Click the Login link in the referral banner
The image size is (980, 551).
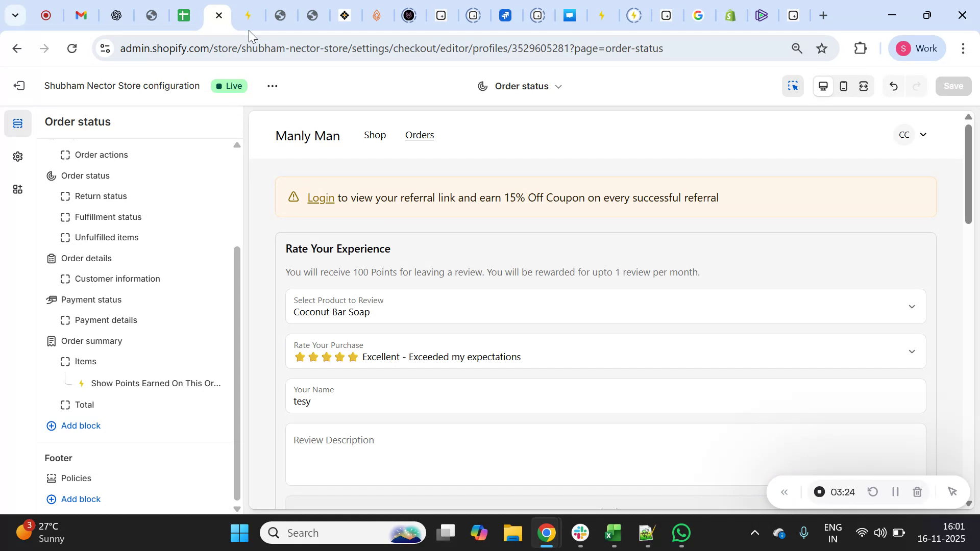(x=321, y=198)
